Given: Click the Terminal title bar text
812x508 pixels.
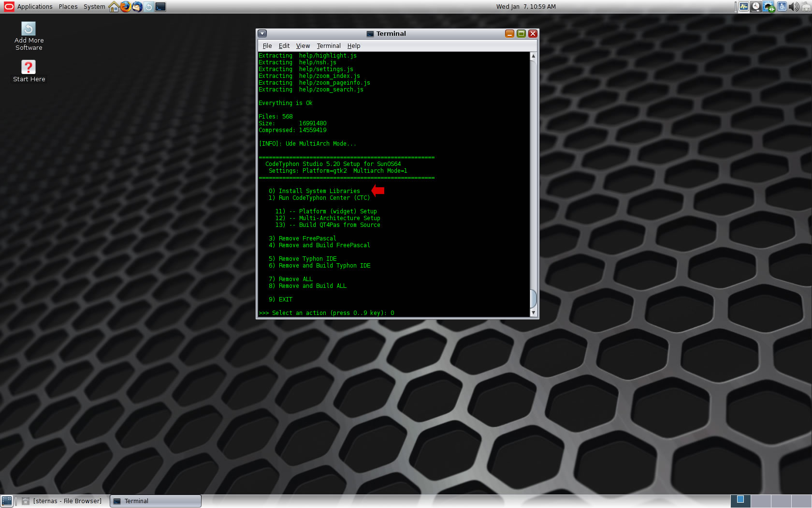Looking at the screenshot, I should tap(391, 33).
